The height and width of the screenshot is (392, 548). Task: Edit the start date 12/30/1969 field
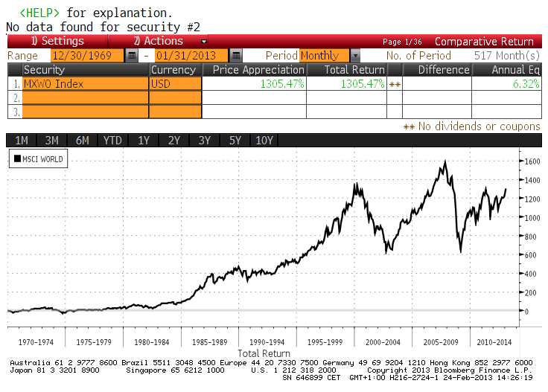click(87, 56)
